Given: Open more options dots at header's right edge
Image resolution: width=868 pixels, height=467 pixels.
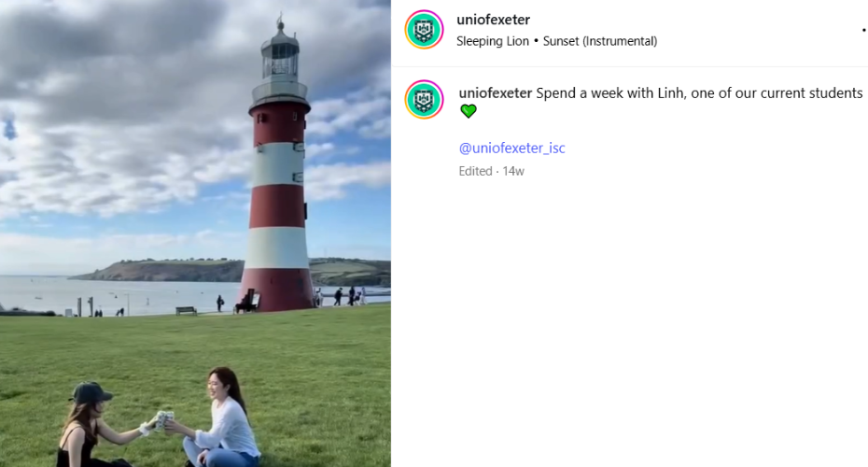Looking at the screenshot, I should tap(864, 29).
